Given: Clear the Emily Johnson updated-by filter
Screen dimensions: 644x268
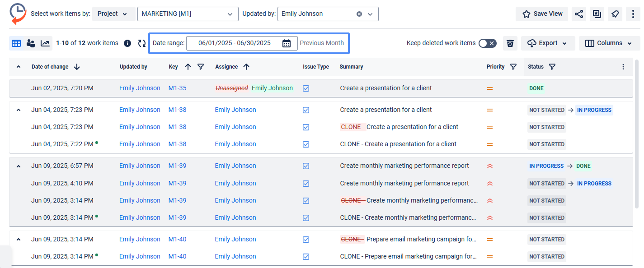Looking at the screenshot, I should coord(359,14).
